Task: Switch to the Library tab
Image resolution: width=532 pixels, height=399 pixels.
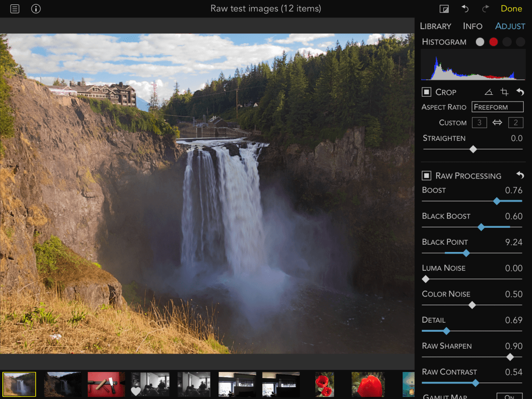Action: (x=435, y=26)
